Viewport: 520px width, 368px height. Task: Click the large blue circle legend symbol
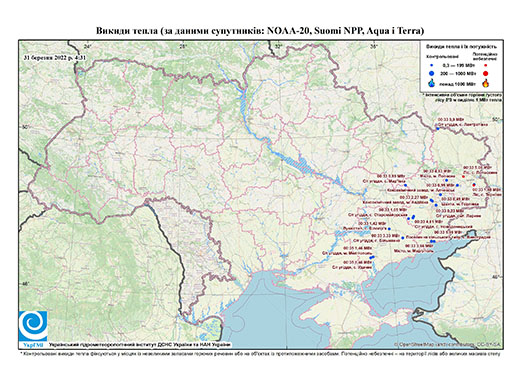click(x=431, y=73)
